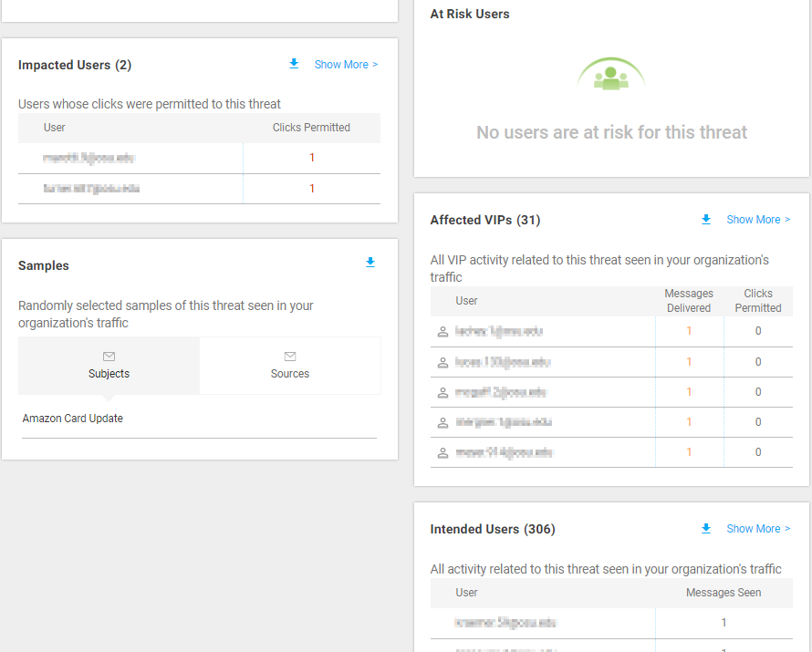The height and width of the screenshot is (652, 812).
Task: Click first VIP's Messages Delivered count
Action: [689, 331]
